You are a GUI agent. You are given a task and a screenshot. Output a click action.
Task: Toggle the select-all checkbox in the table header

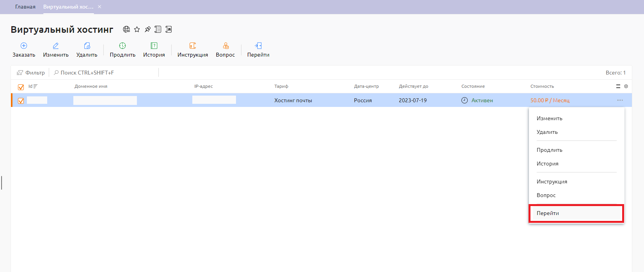21,87
